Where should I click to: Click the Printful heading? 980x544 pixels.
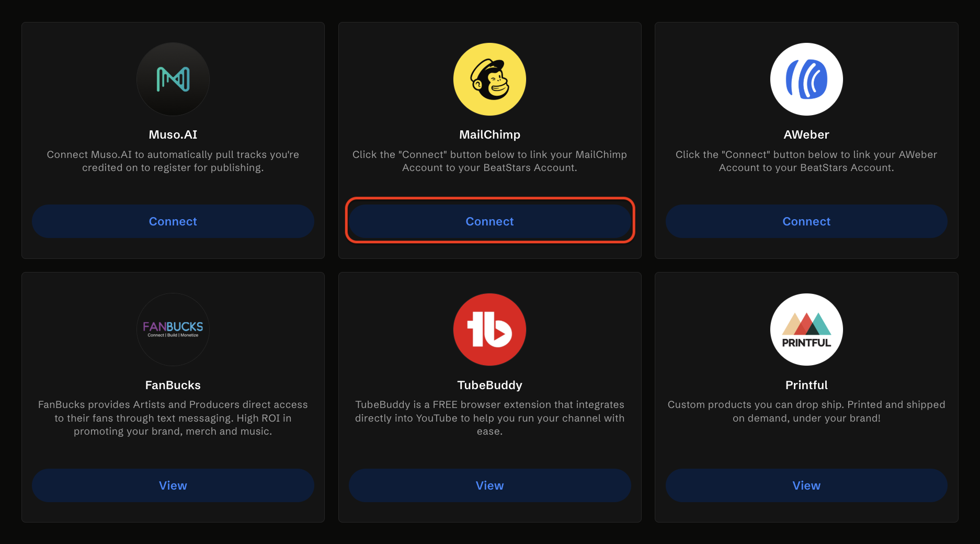806,385
